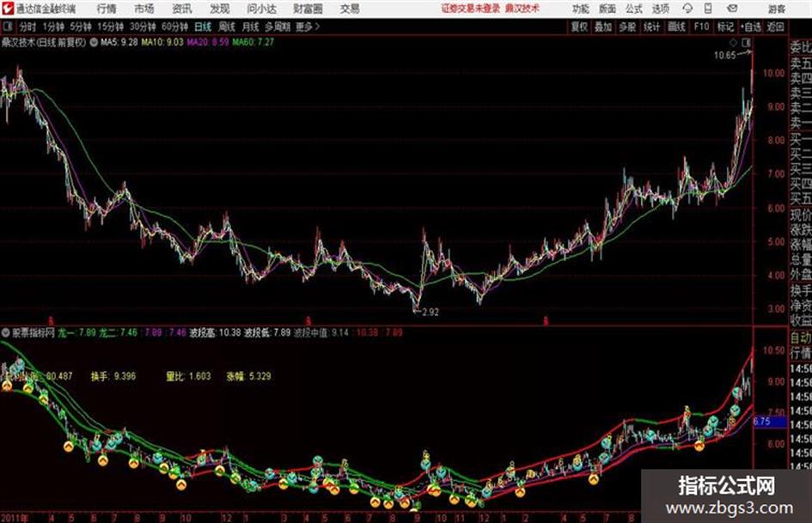Toggle the left panel icon before 分时
Viewport: 812px width, 523px height.
[8, 27]
